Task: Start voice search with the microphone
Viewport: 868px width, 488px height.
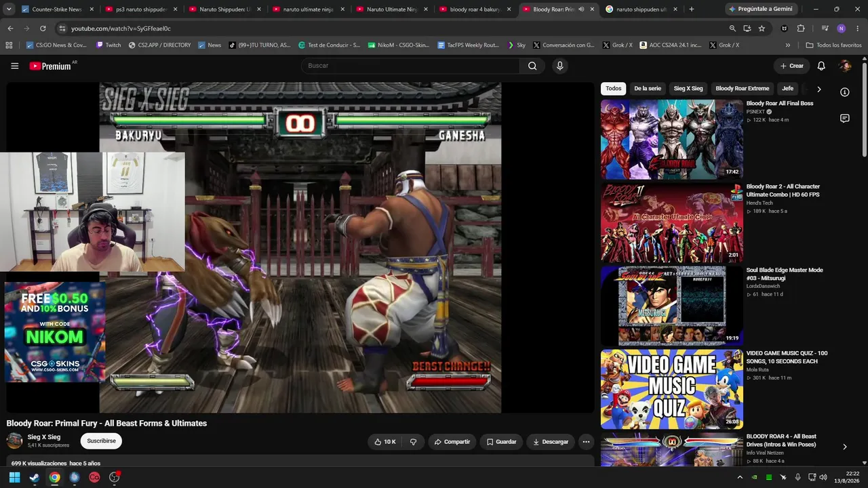Action: click(559, 66)
